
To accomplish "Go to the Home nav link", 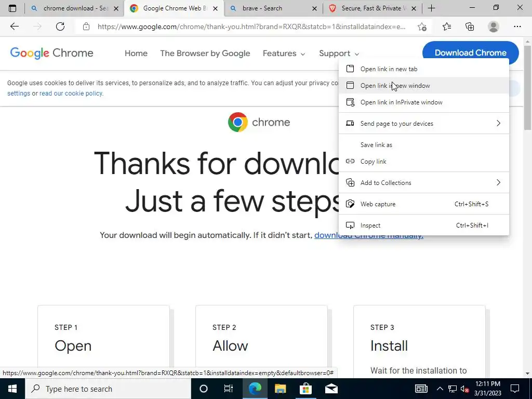I will (x=136, y=54).
